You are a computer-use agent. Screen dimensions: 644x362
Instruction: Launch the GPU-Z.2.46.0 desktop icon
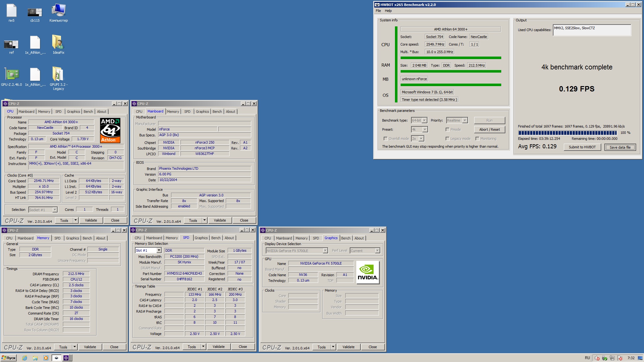11,77
